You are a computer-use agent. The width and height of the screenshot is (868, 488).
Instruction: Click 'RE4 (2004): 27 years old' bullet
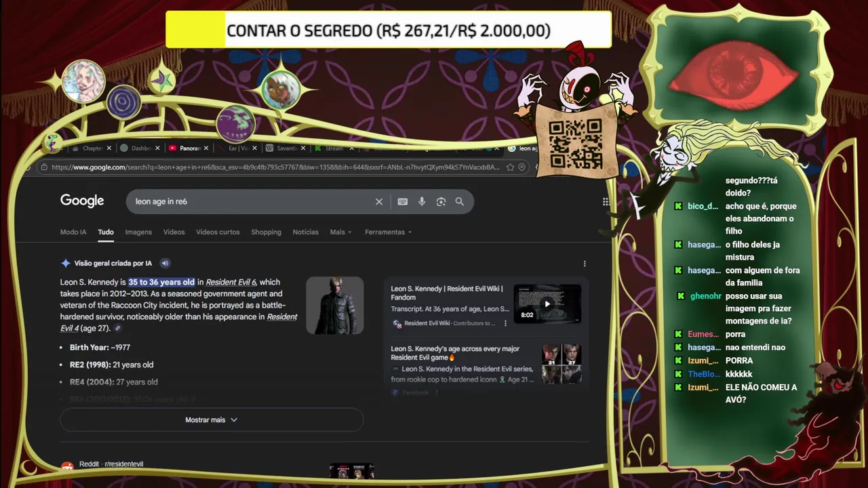coord(114,382)
